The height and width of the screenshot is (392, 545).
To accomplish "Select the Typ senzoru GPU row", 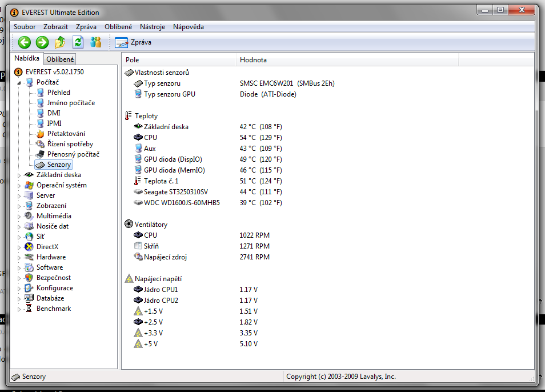I will coord(214,94).
